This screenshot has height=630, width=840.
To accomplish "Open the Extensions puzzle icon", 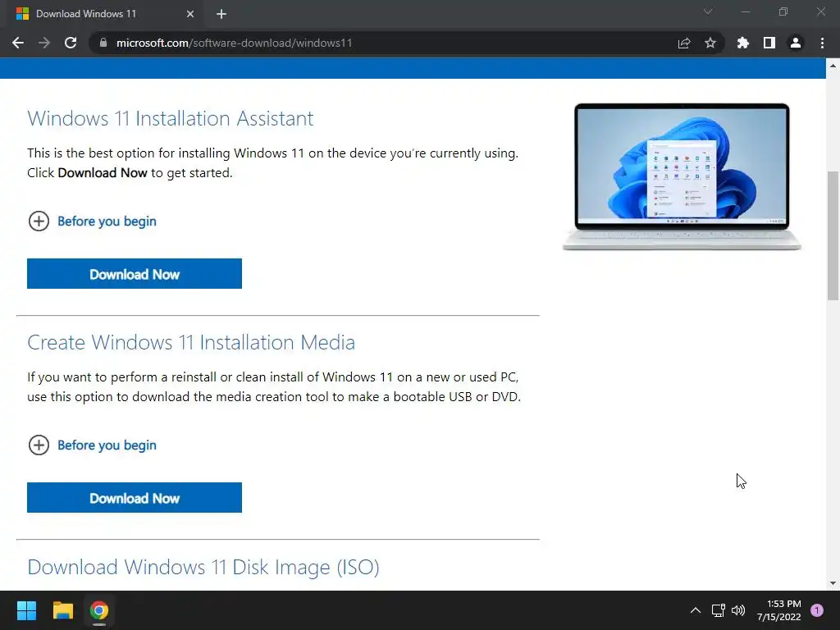I will pyautogui.click(x=742, y=43).
